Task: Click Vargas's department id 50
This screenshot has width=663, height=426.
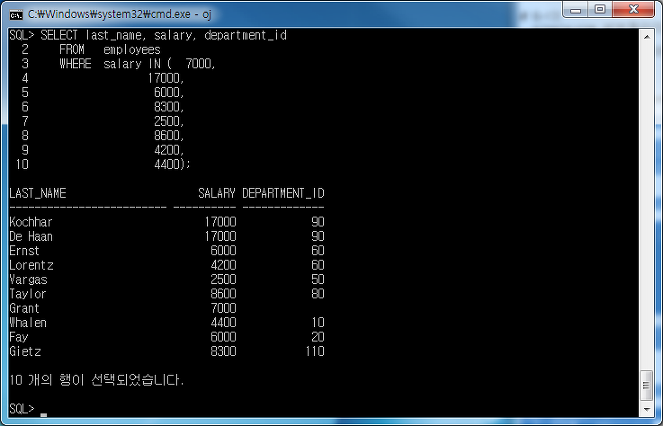Action: coord(318,280)
